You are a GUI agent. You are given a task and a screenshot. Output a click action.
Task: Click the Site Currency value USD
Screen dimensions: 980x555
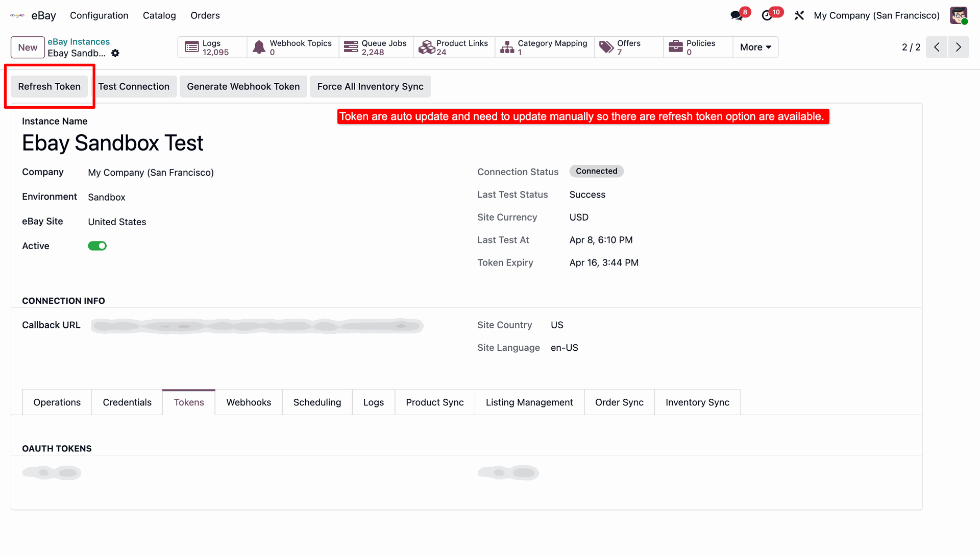(x=579, y=218)
